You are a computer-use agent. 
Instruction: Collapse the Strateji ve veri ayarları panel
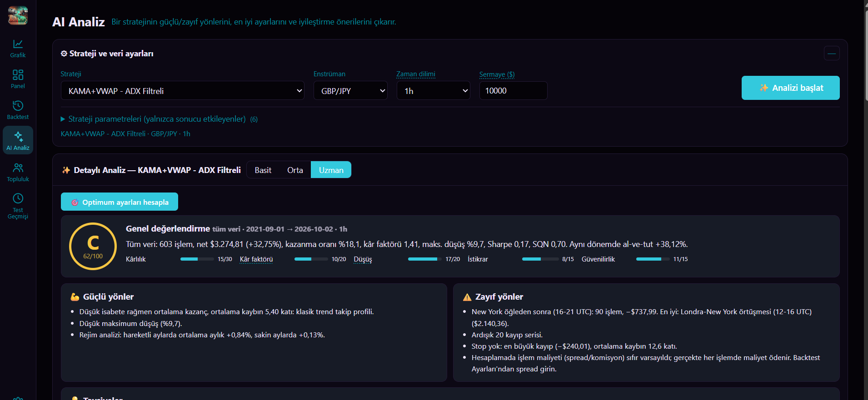pyautogui.click(x=831, y=54)
